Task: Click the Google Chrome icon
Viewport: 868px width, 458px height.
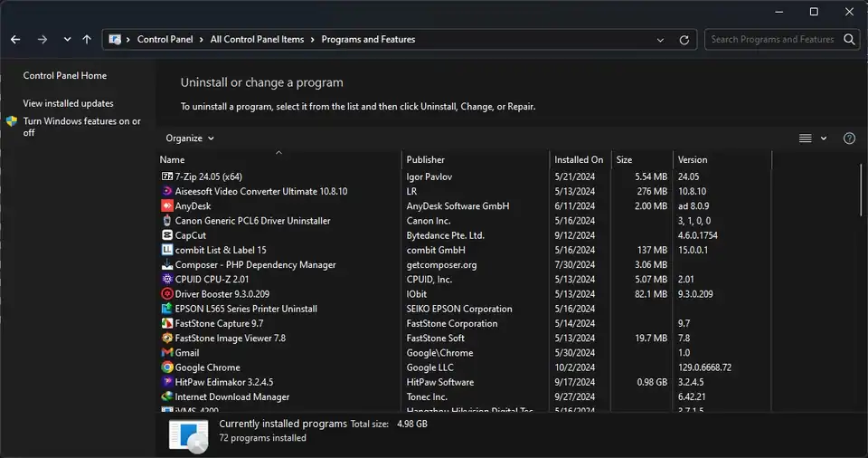Action: tap(166, 367)
